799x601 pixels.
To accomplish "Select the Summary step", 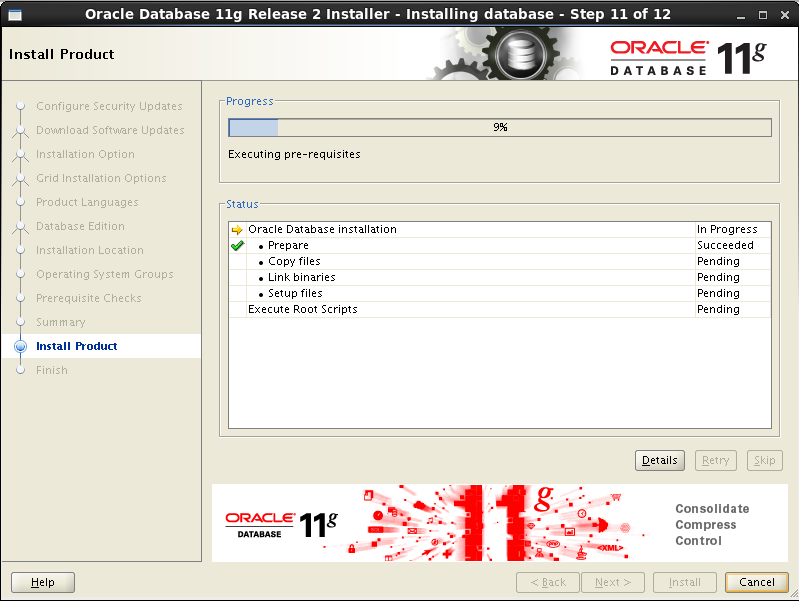I will [x=61, y=322].
